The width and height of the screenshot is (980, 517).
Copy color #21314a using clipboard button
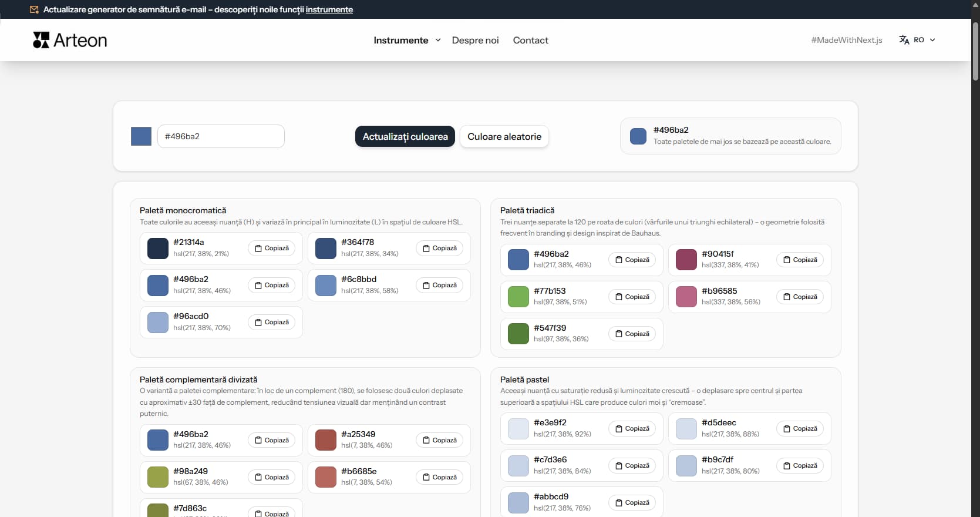click(x=271, y=249)
